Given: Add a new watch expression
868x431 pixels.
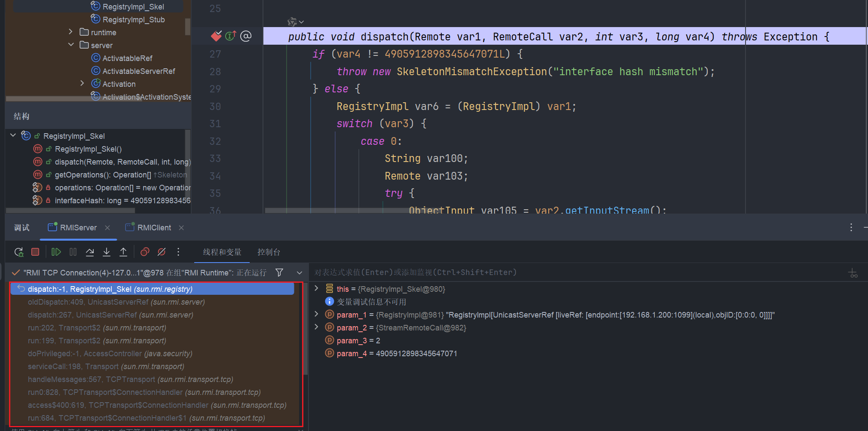Looking at the screenshot, I should [853, 273].
